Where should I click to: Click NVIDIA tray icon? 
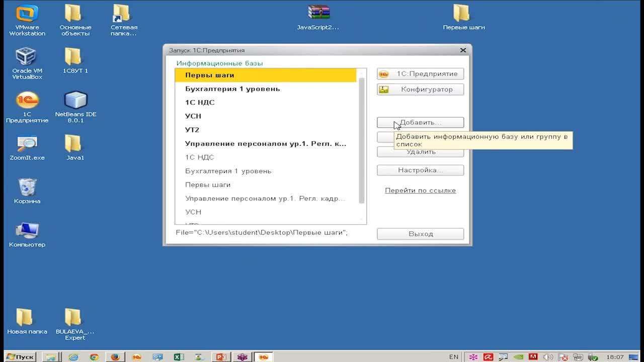[519, 357]
